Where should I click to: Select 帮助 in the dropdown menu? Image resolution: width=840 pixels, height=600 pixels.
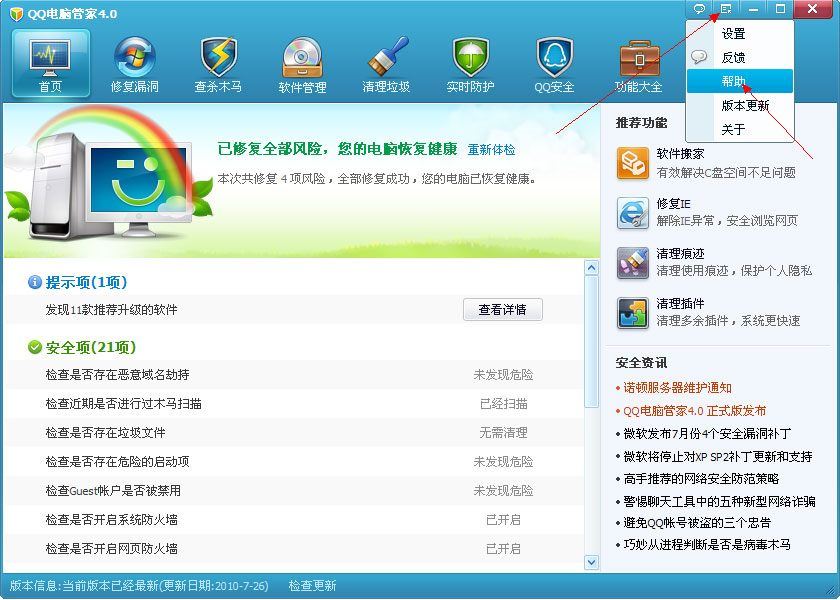point(740,81)
